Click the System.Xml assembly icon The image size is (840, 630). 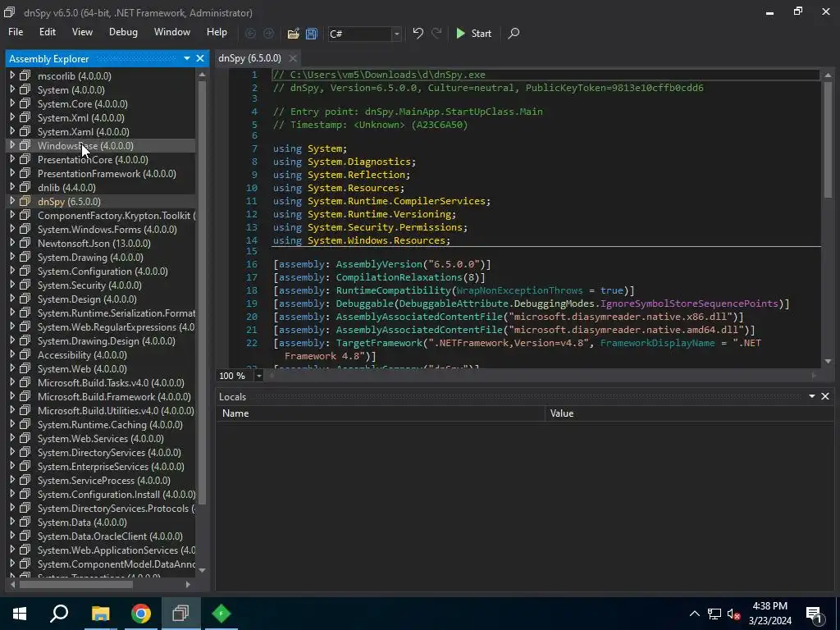click(25, 117)
